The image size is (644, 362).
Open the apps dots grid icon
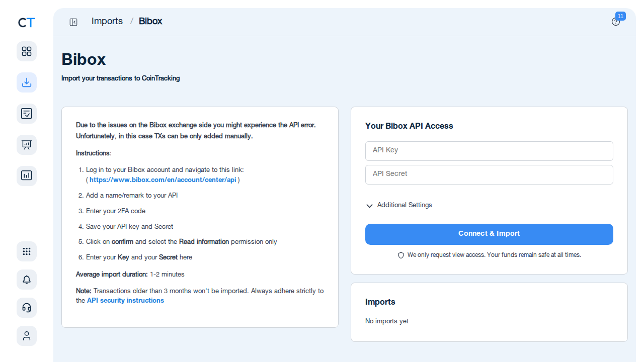[27, 251]
